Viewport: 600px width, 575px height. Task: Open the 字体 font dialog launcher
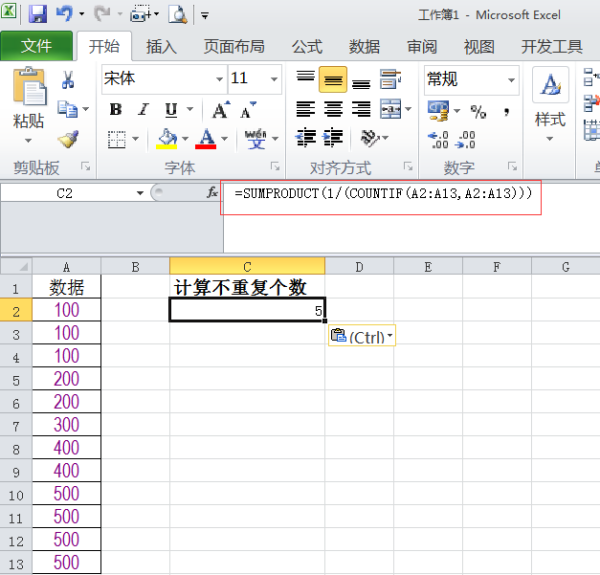point(275,166)
